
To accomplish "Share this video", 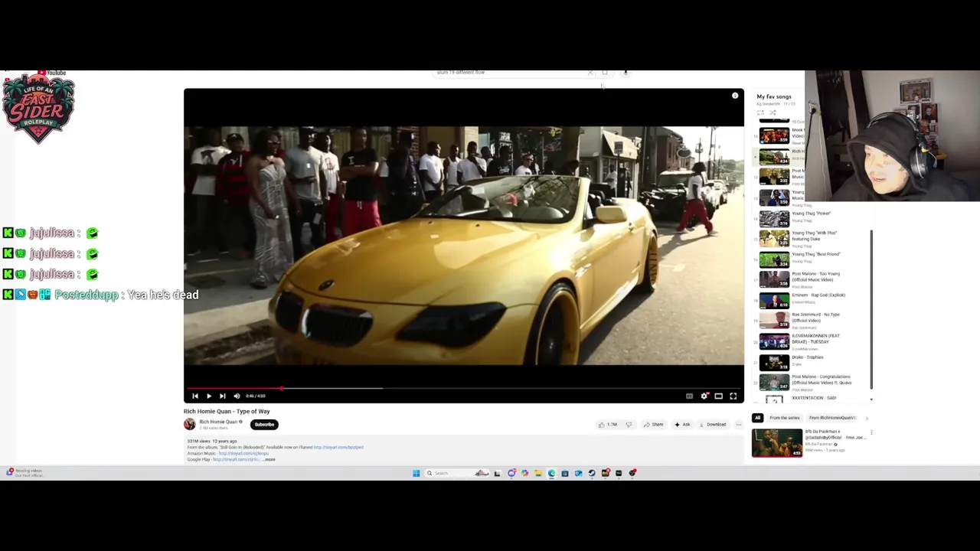I will tap(654, 425).
